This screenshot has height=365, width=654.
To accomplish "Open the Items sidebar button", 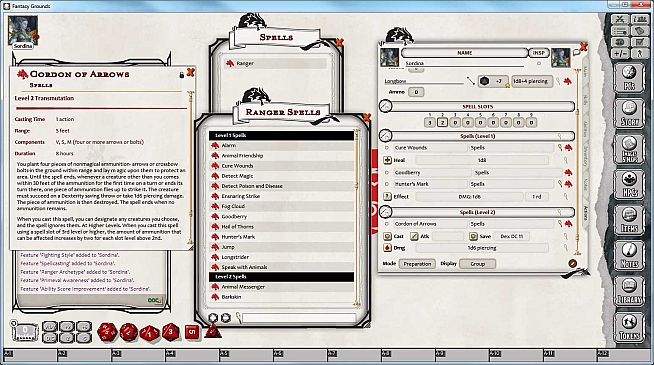I will coord(629,220).
